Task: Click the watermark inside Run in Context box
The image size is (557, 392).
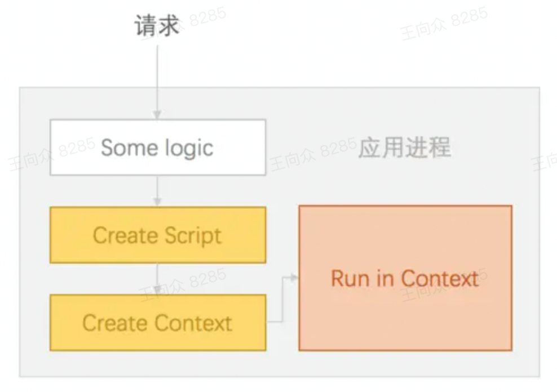Action: coord(444,284)
